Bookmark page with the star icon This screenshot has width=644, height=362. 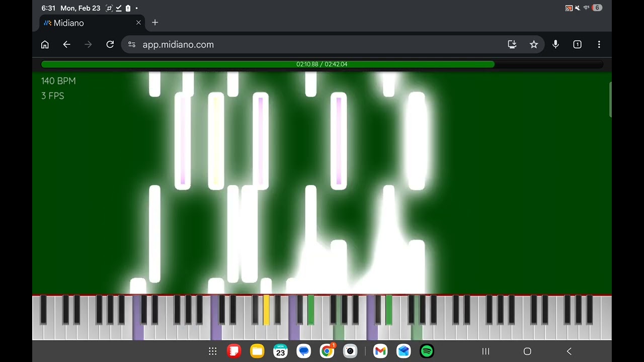point(534,45)
